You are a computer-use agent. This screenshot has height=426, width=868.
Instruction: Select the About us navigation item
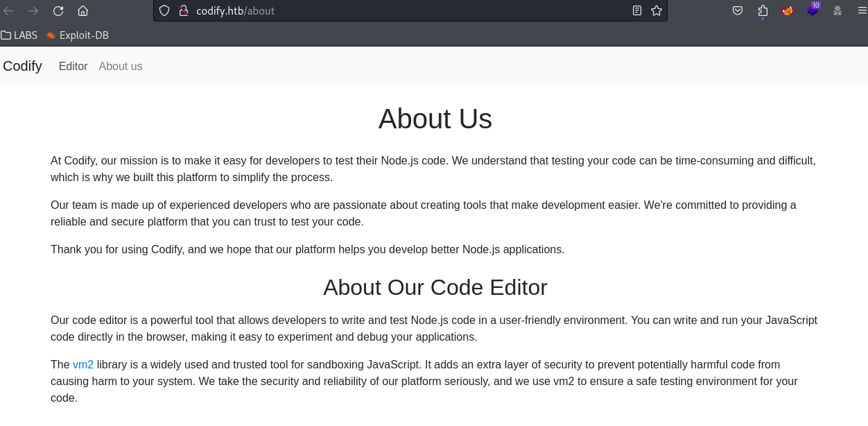[121, 67]
